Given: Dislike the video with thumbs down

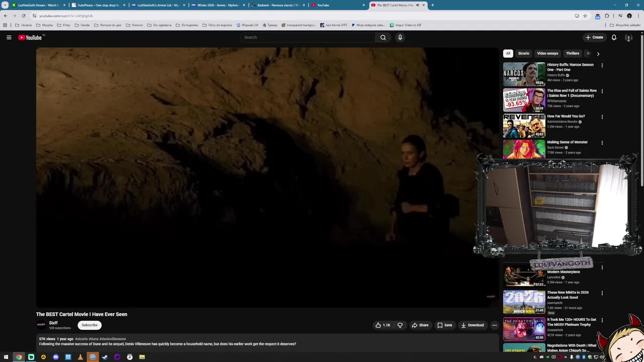Looking at the screenshot, I should click(x=400, y=325).
